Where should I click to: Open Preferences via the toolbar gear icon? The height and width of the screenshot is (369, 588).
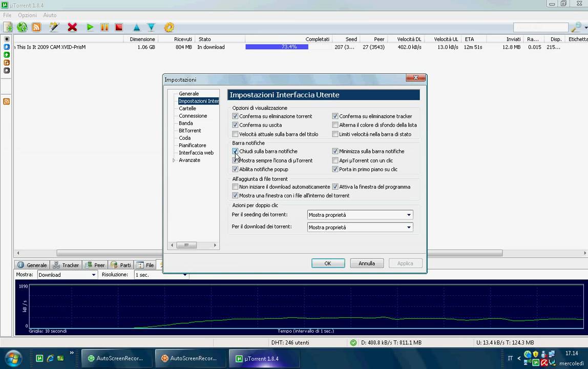(x=169, y=27)
